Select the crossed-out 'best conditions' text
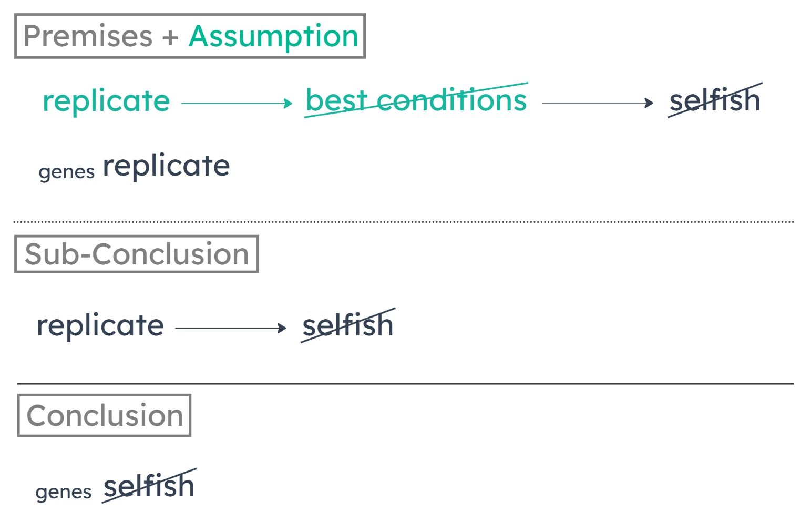This screenshot has height=532, width=811. 416,100
